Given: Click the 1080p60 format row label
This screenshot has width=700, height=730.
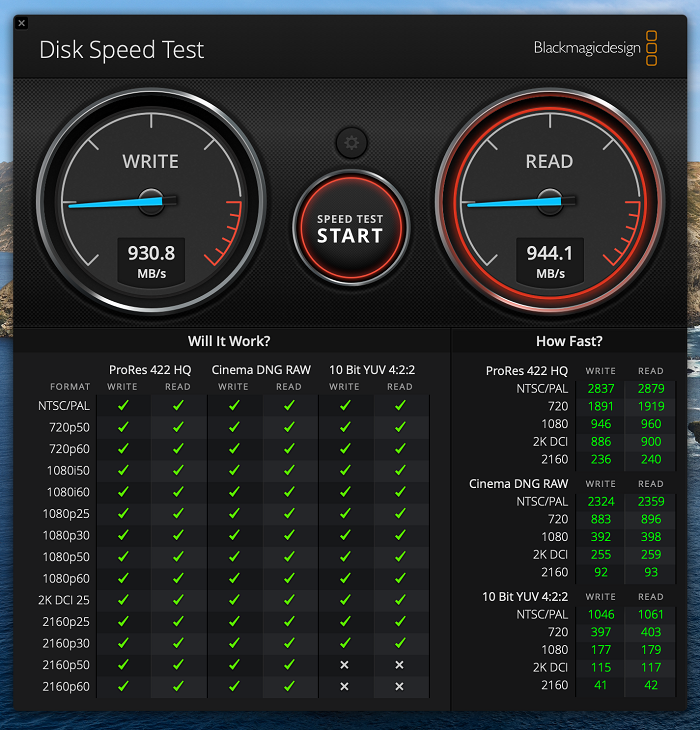Looking at the screenshot, I should point(66,579).
